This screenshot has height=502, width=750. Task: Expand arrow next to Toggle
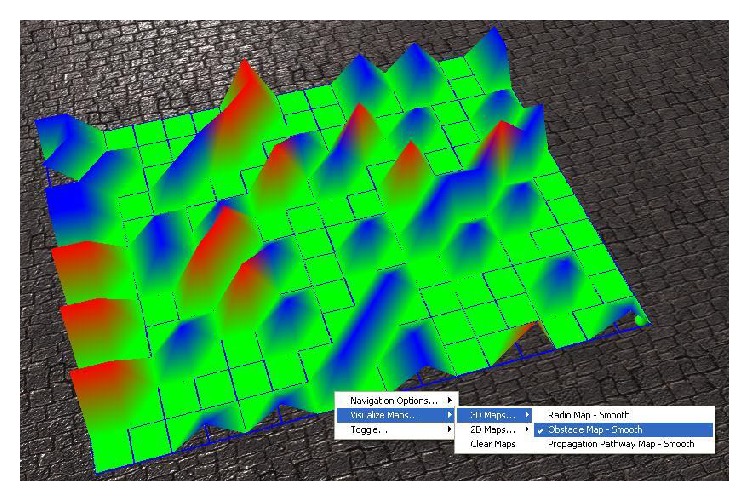[x=450, y=429]
